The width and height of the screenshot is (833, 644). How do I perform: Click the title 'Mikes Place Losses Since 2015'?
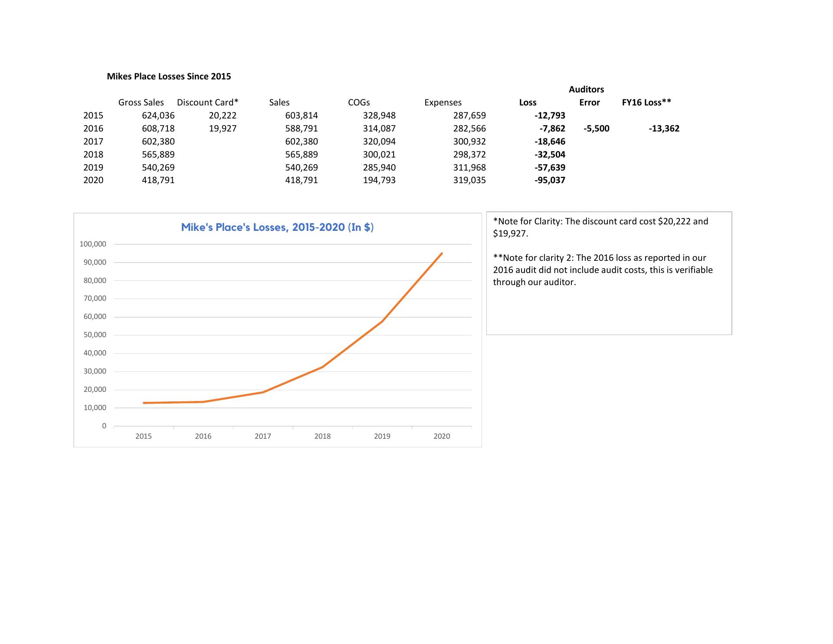[x=169, y=76]
